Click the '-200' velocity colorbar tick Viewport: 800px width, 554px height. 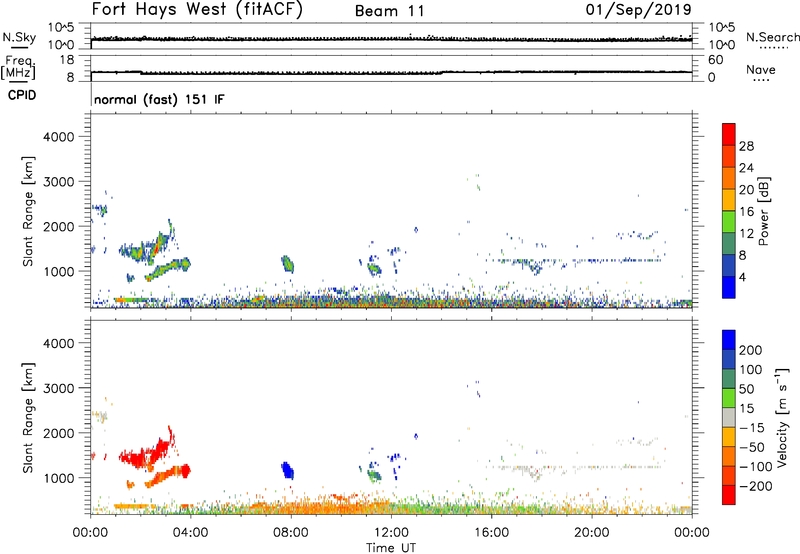pyautogui.click(x=754, y=486)
